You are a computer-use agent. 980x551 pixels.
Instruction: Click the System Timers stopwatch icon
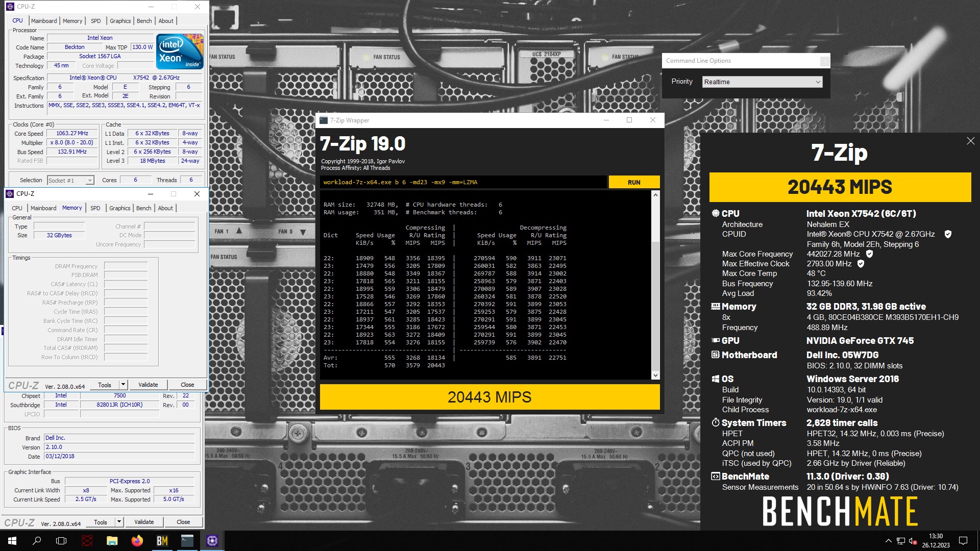click(x=716, y=422)
